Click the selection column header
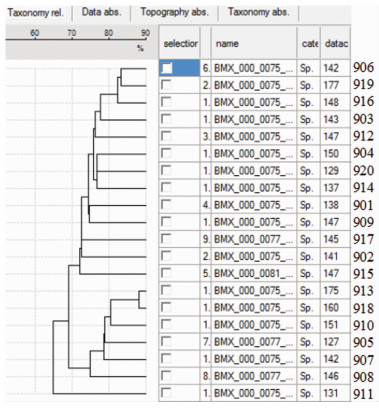The image size is (379, 410). 179,43
